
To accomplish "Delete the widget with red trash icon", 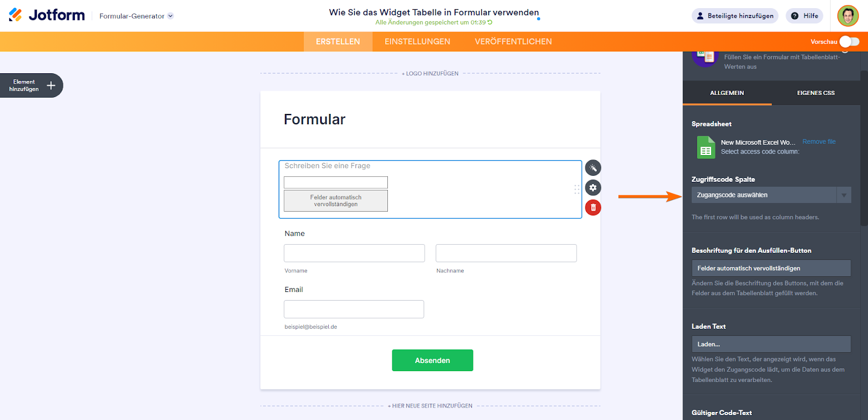I will (x=593, y=207).
